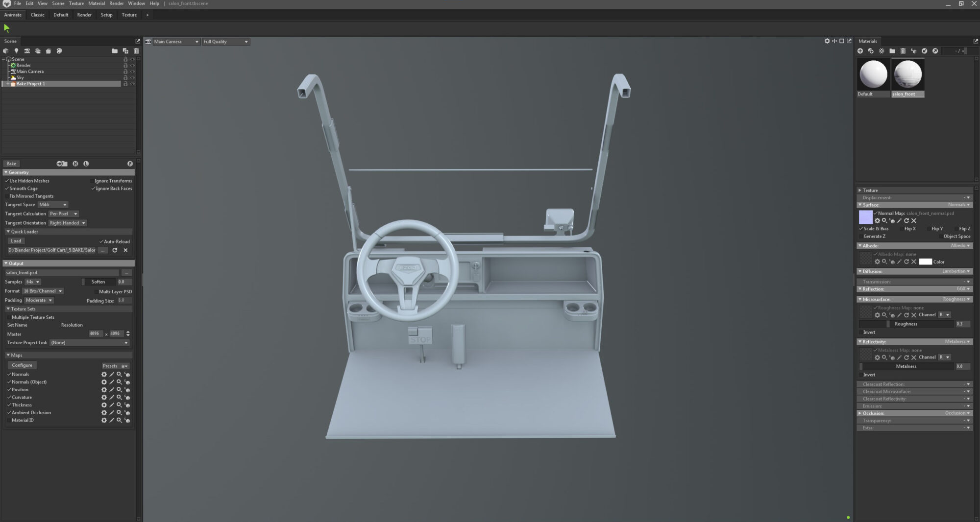Open viewer magnifier for Curvature map
The height and width of the screenshot is (522, 980).
(x=119, y=397)
